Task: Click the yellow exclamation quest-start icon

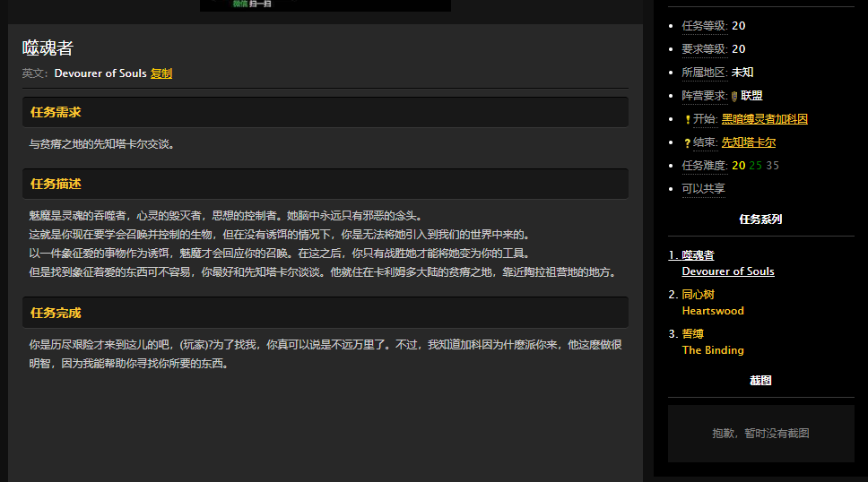Action: [688, 119]
